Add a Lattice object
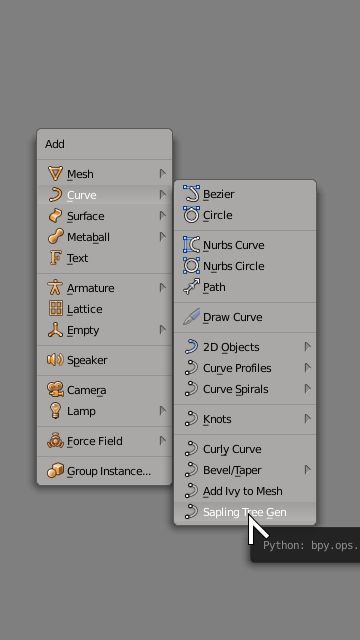The width and height of the screenshot is (360, 640). [104, 309]
